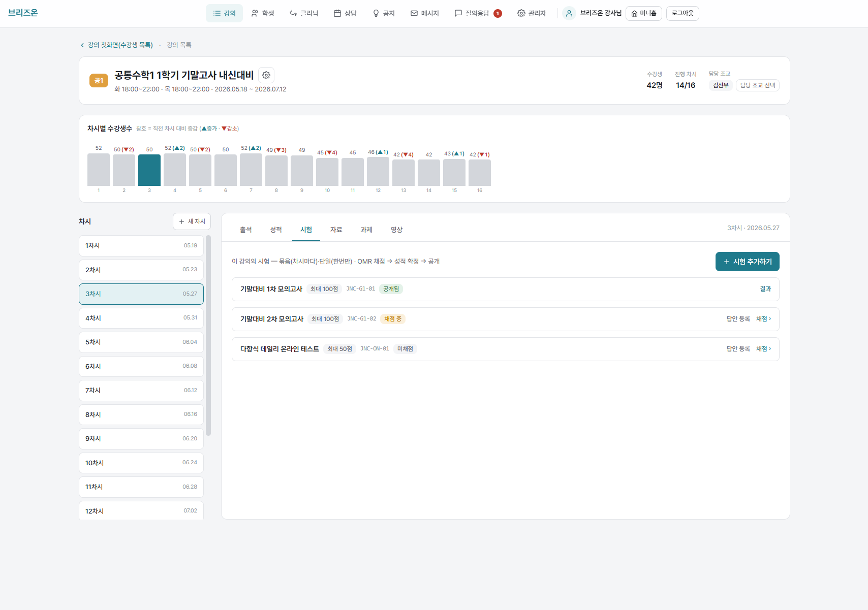The width and height of the screenshot is (868, 610).
Task: Add a session with 새 차시 button
Action: 192,221
